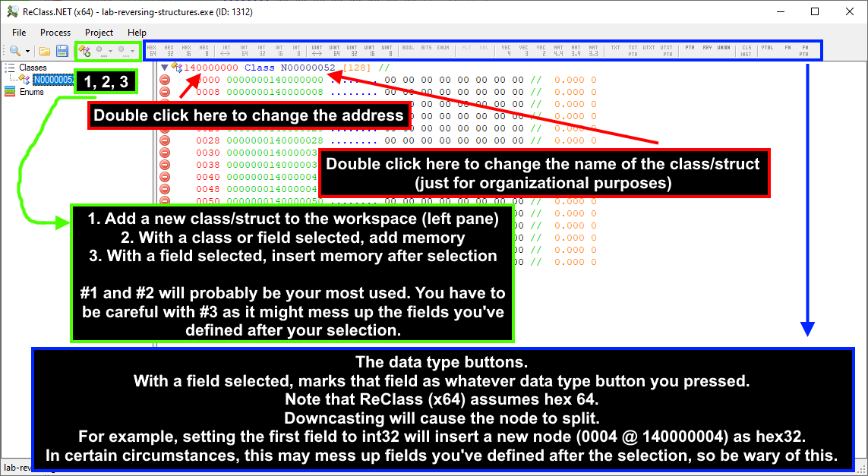Select the 0000000140000008 address text

click(x=275, y=92)
